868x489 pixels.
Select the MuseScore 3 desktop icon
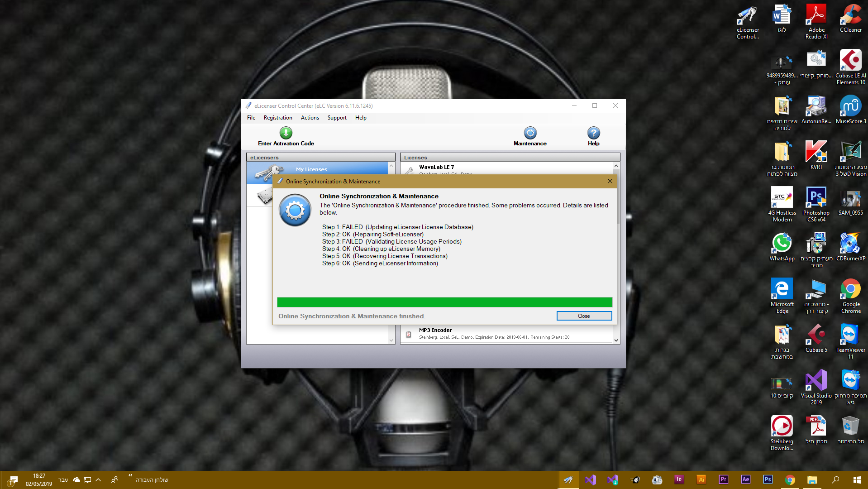point(851,110)
